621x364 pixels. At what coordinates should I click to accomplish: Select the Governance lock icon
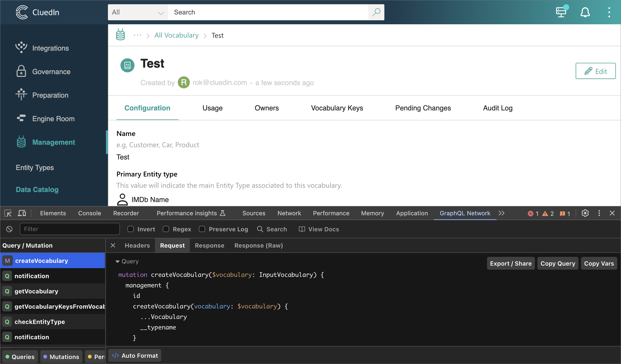21,71
